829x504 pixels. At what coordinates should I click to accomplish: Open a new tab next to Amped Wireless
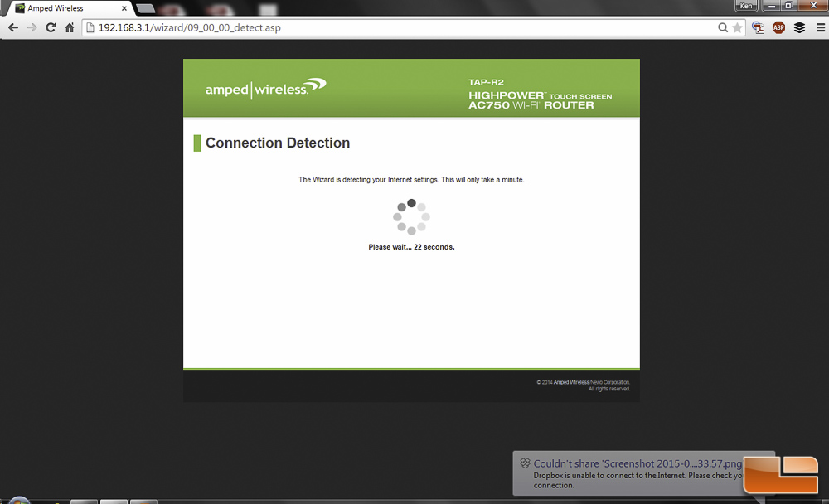(145, 8)
